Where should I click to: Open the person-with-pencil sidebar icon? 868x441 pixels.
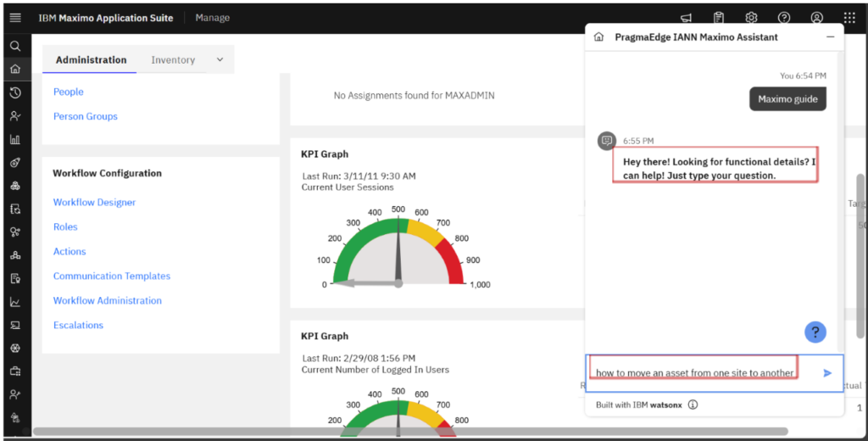15,394
